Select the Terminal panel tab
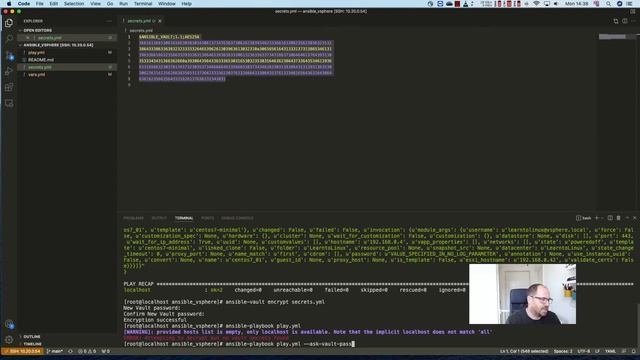This screenshot has height=360, width=640. 184,218
